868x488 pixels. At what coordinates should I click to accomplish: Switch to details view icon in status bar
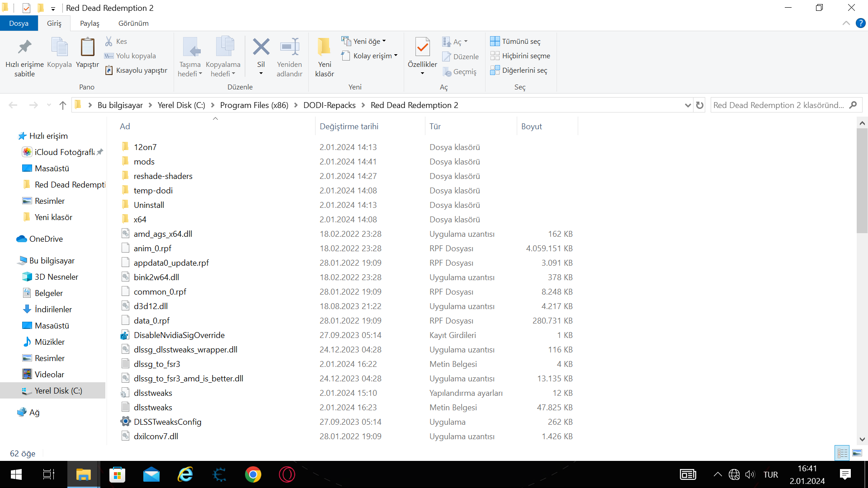point(842,453)
